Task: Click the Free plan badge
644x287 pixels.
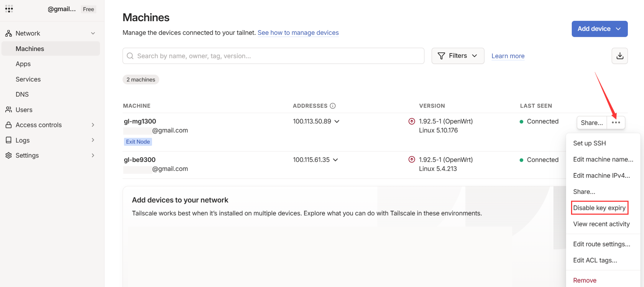Action: pos(88,9)
